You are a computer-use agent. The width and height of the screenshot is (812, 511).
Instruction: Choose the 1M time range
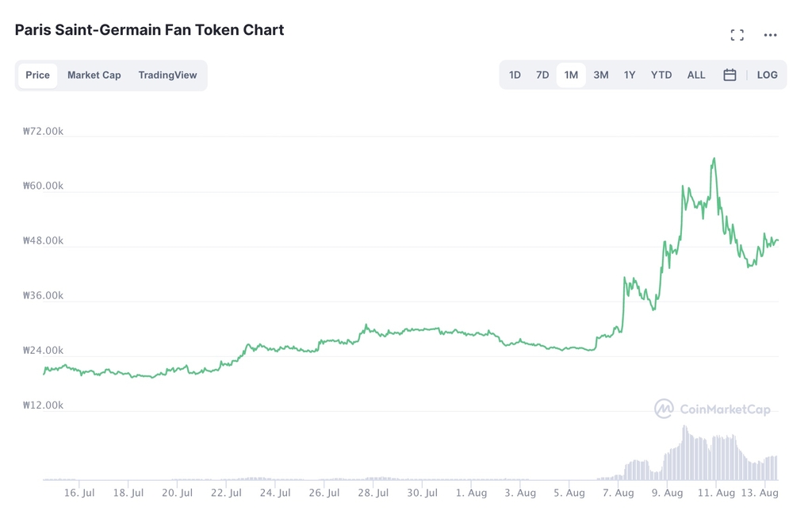click(571, 75)
